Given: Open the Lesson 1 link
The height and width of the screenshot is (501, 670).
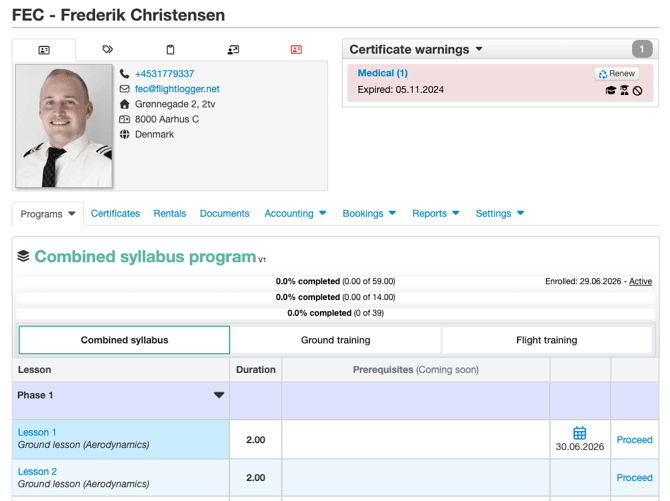Looking at the screenshot, I should [x=37, y=432].
